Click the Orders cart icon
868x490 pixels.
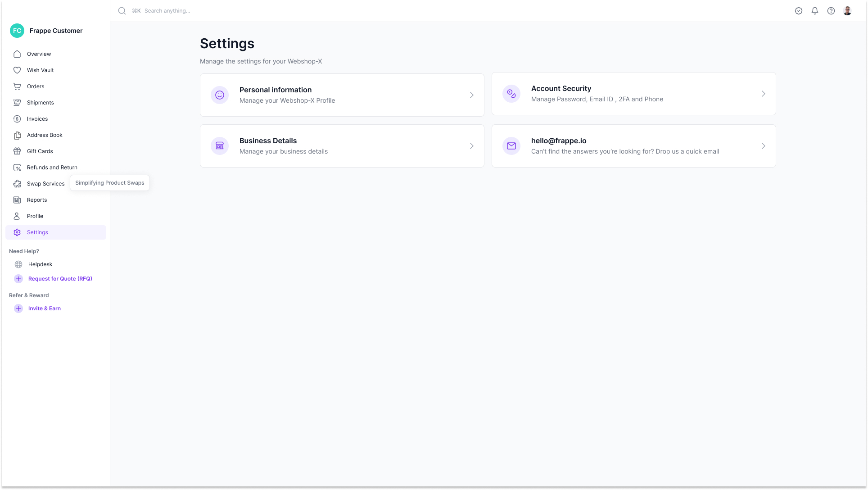point(17,86)
